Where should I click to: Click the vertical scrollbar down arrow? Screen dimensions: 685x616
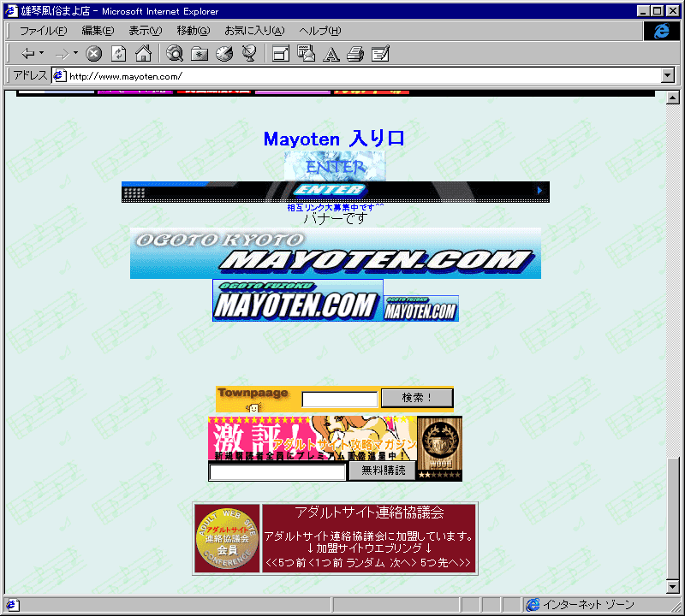click(673, 587)
